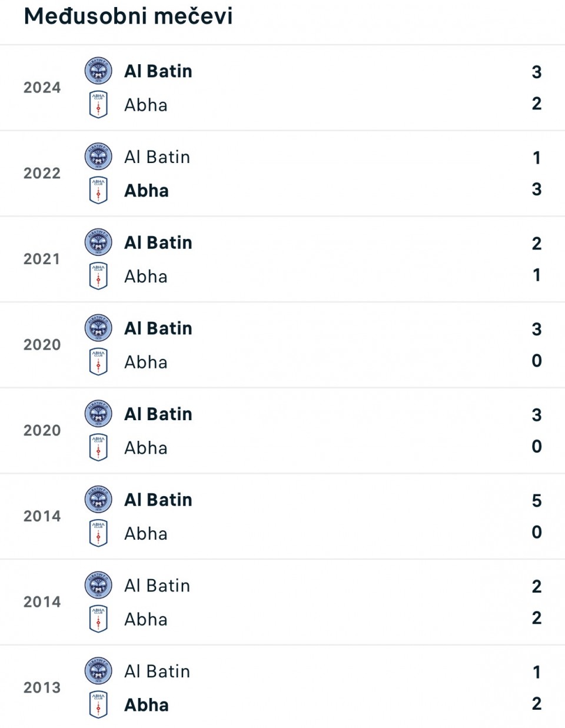Open Abha team name in 2022 match
This screenshot has width=565, height=728.
pyautogui.click(x=147, y=191)
